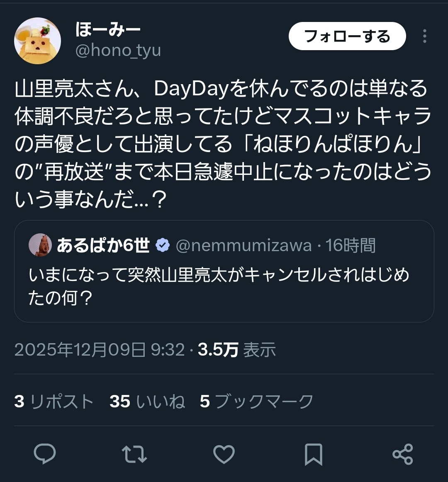The height and width of the screenshot is (482, 448).
Task: Click the quoted tweet's avatar of あるぱか6世
Action: coord(40,245)
